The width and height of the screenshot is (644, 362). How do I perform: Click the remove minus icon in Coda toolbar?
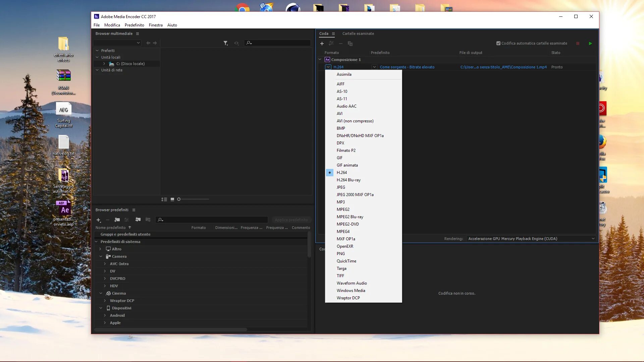340,44
